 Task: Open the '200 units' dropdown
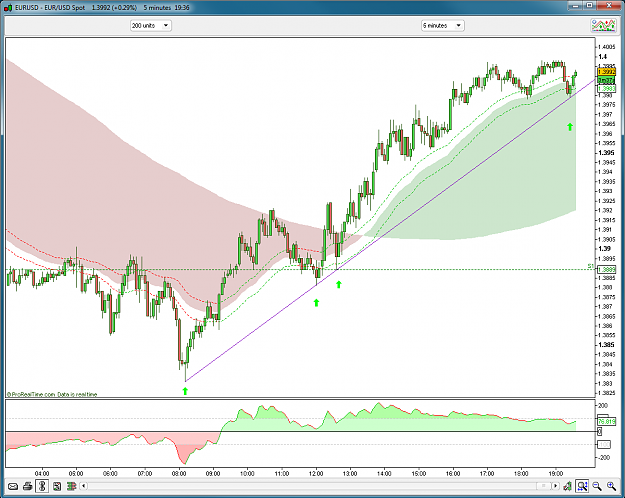pos(151,26)
